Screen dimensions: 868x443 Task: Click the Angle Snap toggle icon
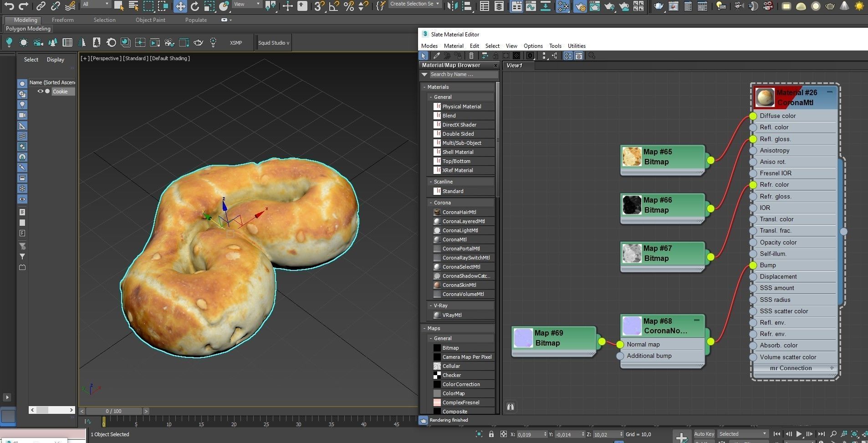334,6
